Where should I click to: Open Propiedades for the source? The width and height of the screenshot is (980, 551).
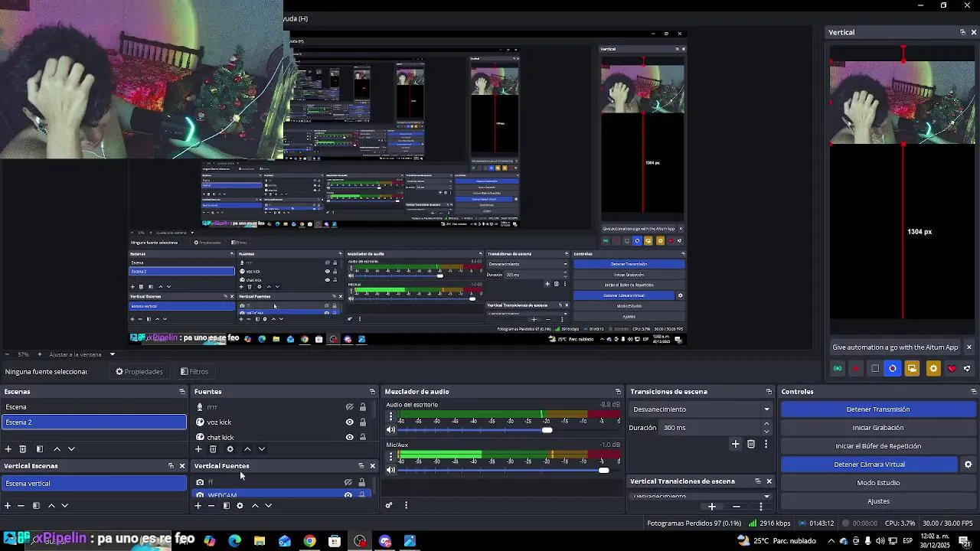click(139, 372)
